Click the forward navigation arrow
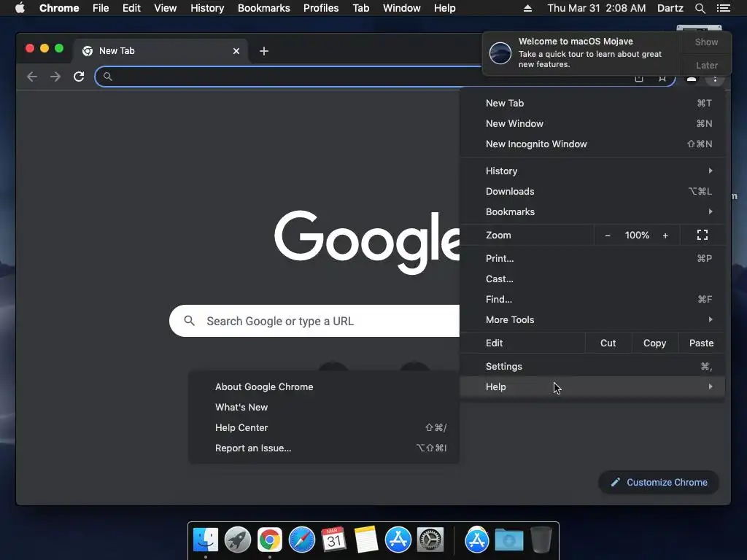Screen dimensions: 747x560 [x=55, y=77]
